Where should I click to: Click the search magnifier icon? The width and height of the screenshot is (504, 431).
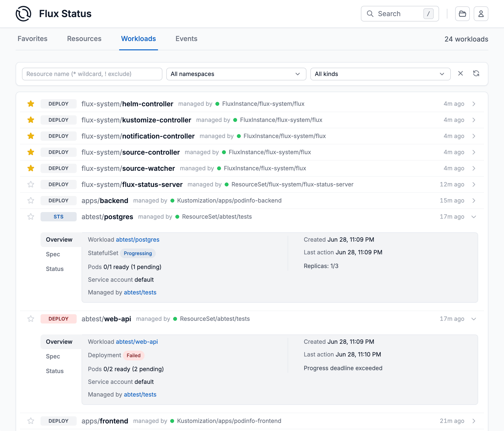[370, 14]
